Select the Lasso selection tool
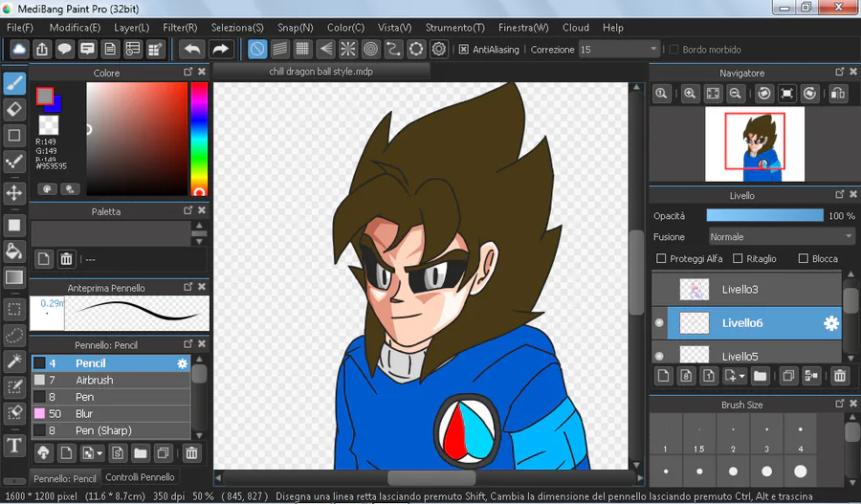The image size is (861, 504). (14, 335)
